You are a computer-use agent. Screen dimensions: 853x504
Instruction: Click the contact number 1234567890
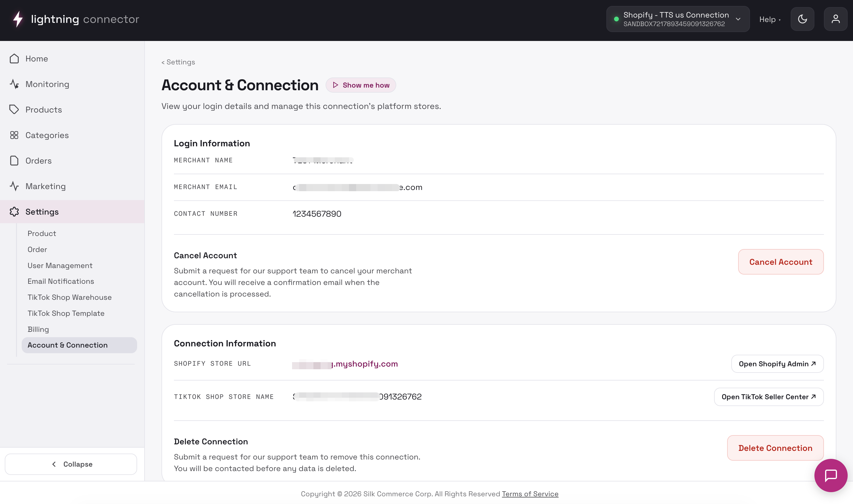click(317, 214)
